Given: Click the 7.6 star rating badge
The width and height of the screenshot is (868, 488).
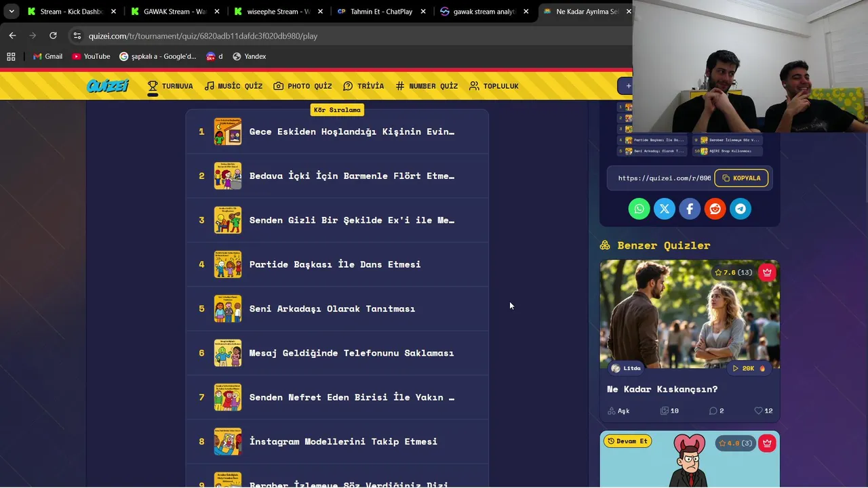Looking at the screenshot, I should [x=734, y=272].
